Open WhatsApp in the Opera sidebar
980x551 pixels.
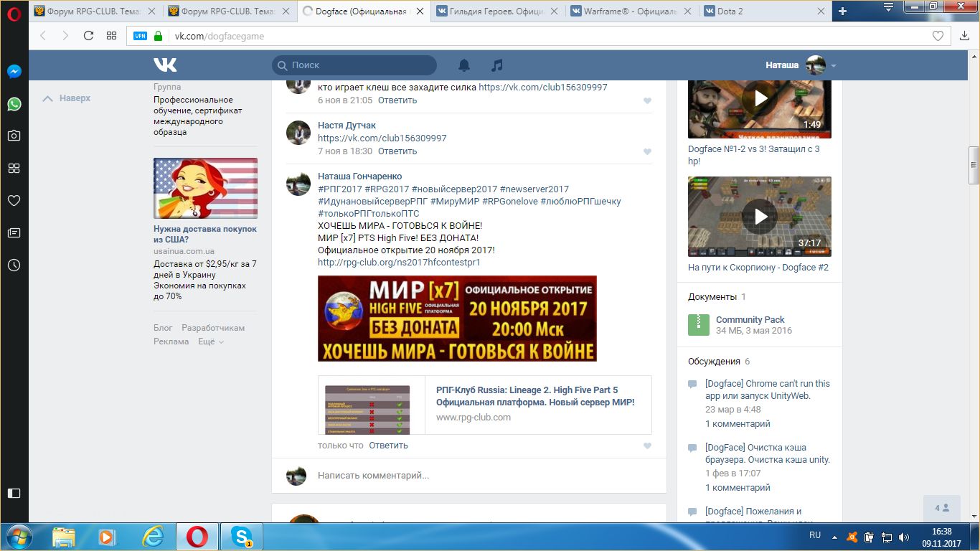click(14, 104)
